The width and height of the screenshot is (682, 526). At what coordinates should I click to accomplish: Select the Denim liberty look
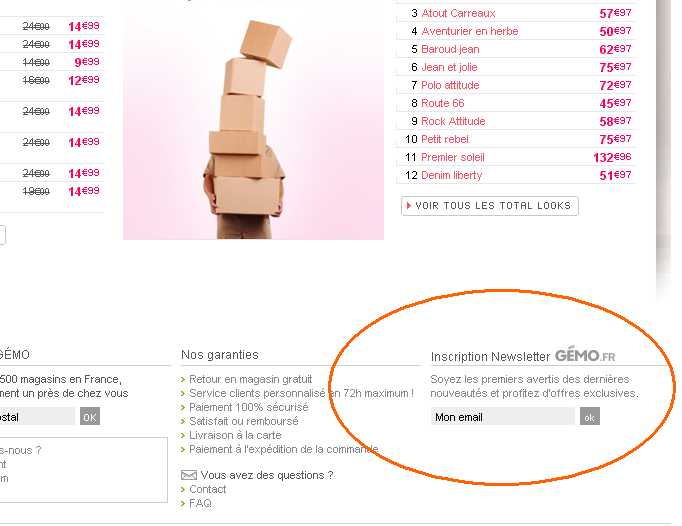(451, 175)
